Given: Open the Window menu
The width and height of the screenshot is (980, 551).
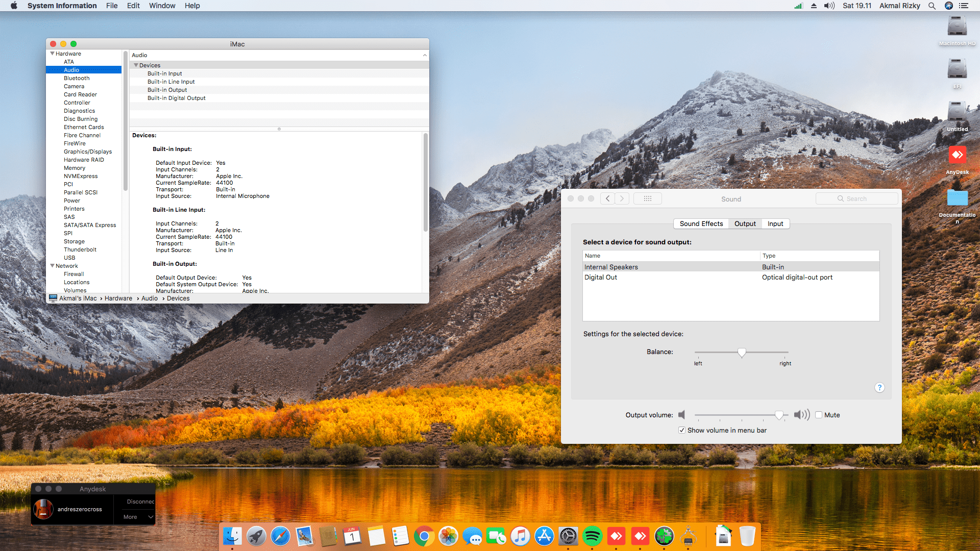Looking at the screenshot, I should (162, 6).
